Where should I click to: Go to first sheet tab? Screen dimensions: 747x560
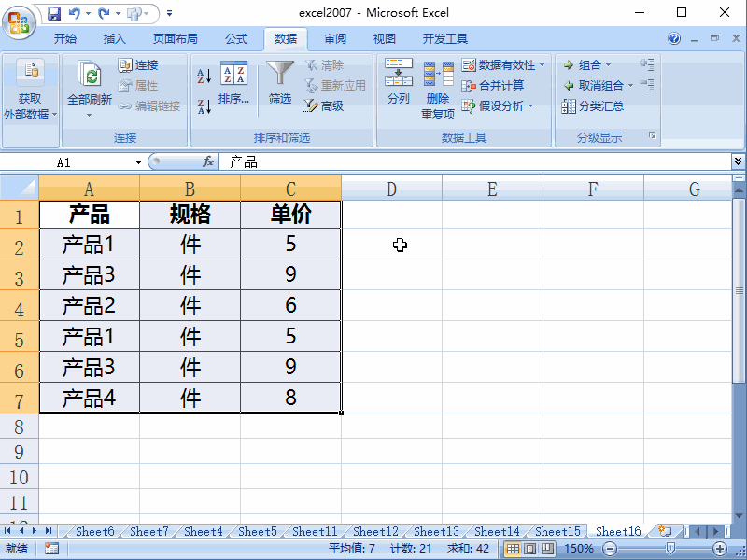[7, 530]
